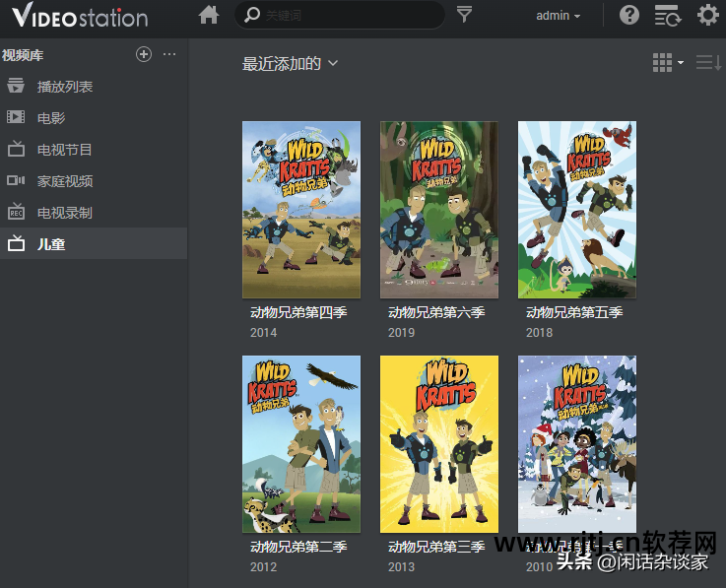Click the magnifier search icon
Viewport: 726px width, 588px height.
252,15
